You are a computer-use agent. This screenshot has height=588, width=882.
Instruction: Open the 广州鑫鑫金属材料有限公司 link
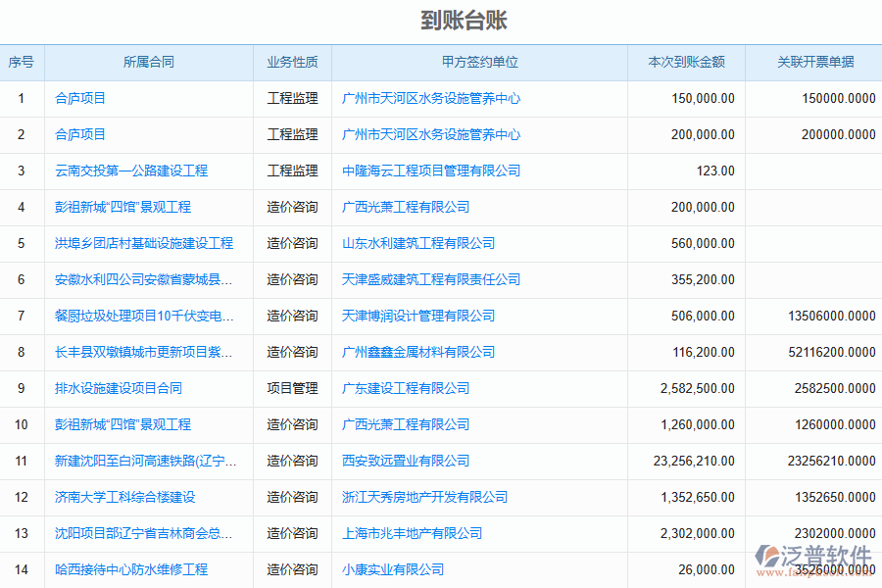pyautogui.click(x=418, y=352)
